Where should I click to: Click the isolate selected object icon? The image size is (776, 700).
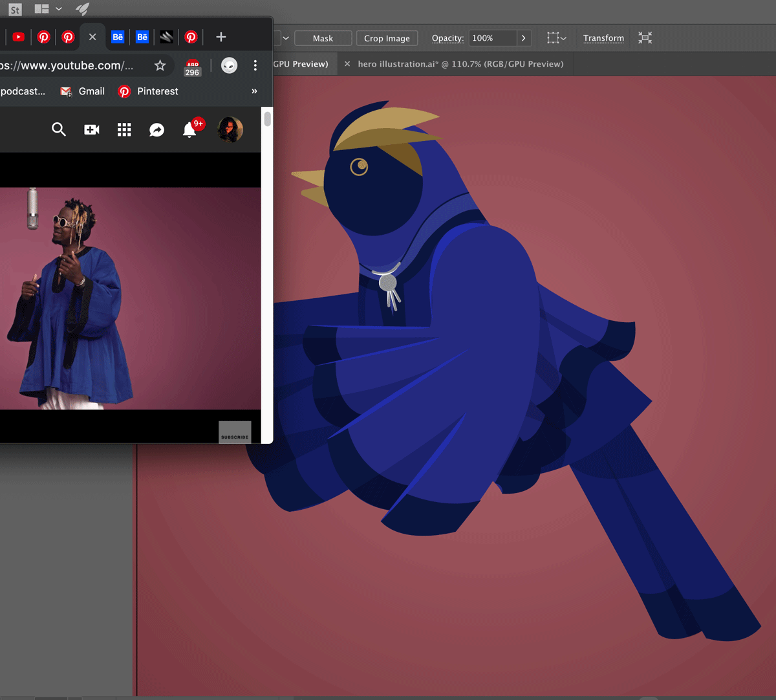click(645, 38)
